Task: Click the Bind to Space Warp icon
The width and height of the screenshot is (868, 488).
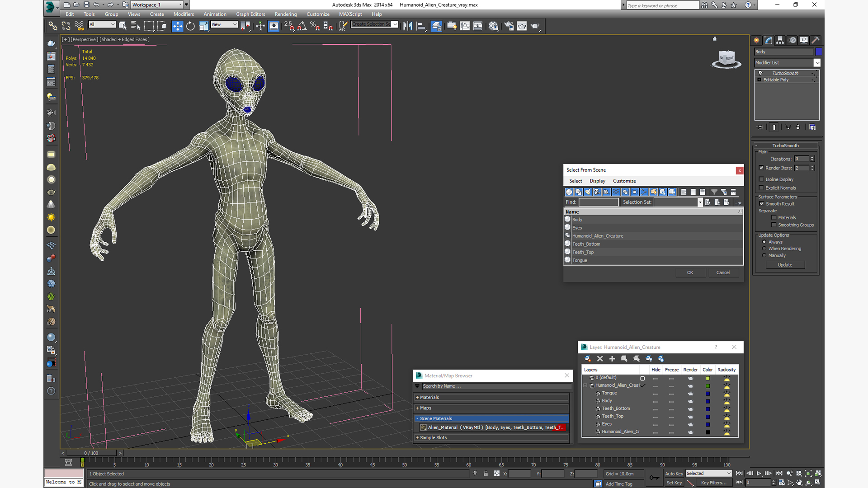Action: coord(79,26)
